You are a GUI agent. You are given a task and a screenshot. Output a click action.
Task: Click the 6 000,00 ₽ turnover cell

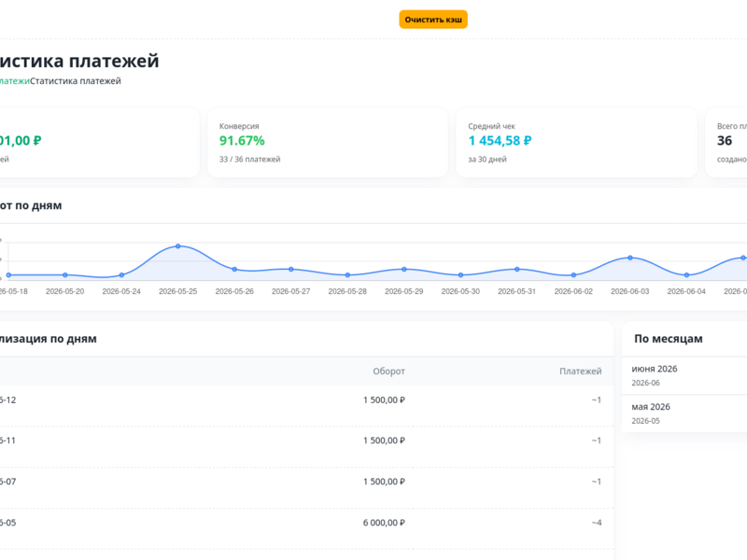384,523
